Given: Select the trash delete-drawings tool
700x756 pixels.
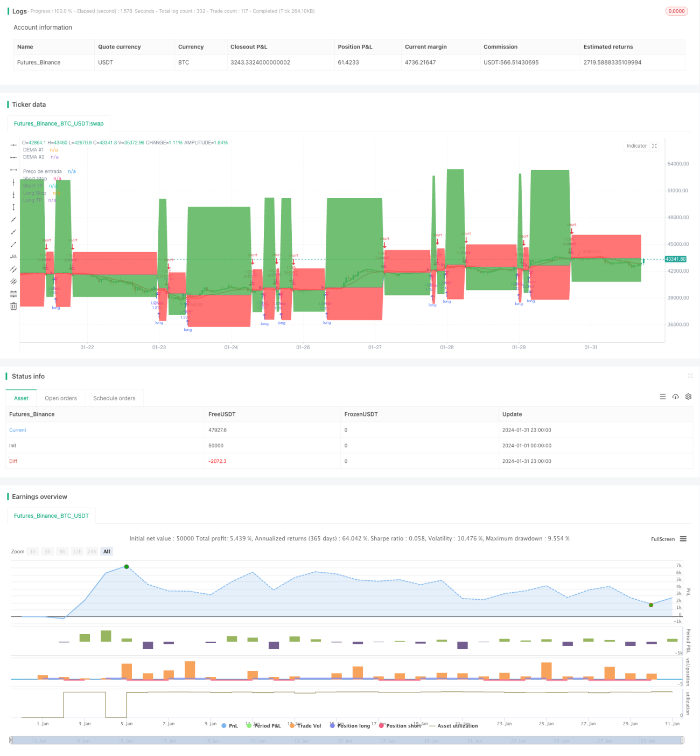Looking at the screenshot, I should pyautogui.click(x=13, y=306).
